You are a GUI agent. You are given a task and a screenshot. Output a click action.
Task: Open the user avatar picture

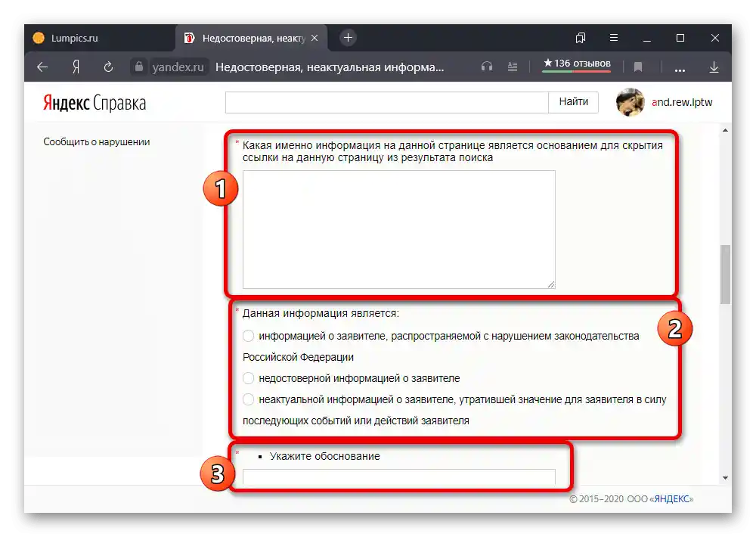[x=631, y=102]
